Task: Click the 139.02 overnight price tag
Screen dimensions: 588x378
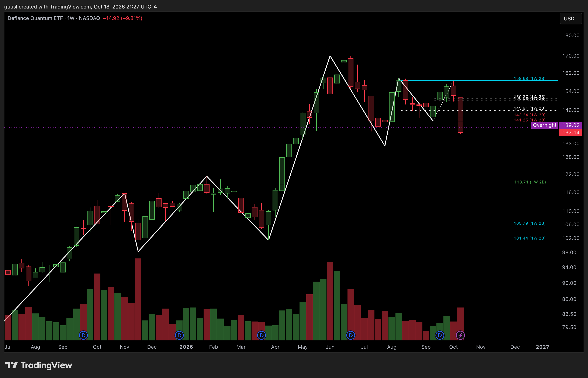Action: pos(571,125)
